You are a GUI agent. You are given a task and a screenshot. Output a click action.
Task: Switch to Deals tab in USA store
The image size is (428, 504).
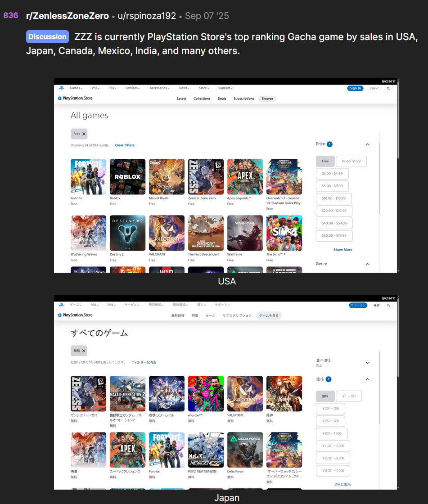coord(222,99)
